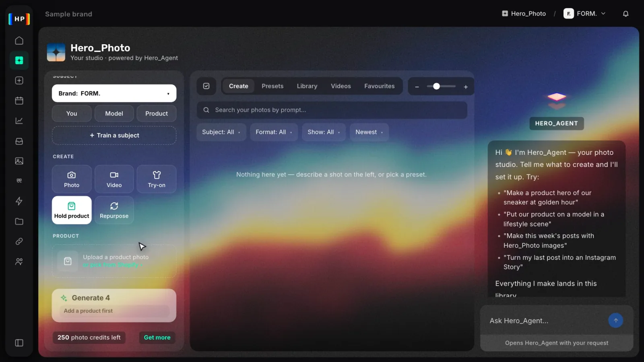Image resolution: width=644 pixels, height=362 pixels.
Task: Click the chain link icon in sidebar
Action: coord(19,241)
